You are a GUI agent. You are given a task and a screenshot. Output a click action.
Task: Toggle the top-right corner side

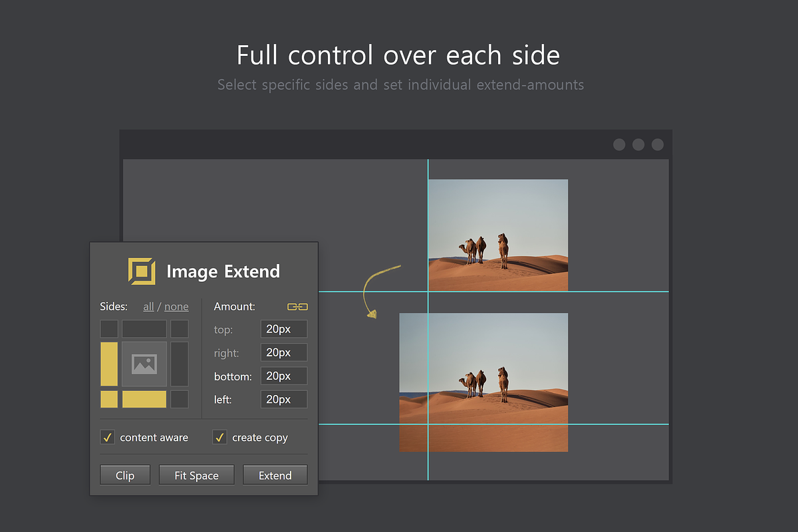tap(180, 329)
